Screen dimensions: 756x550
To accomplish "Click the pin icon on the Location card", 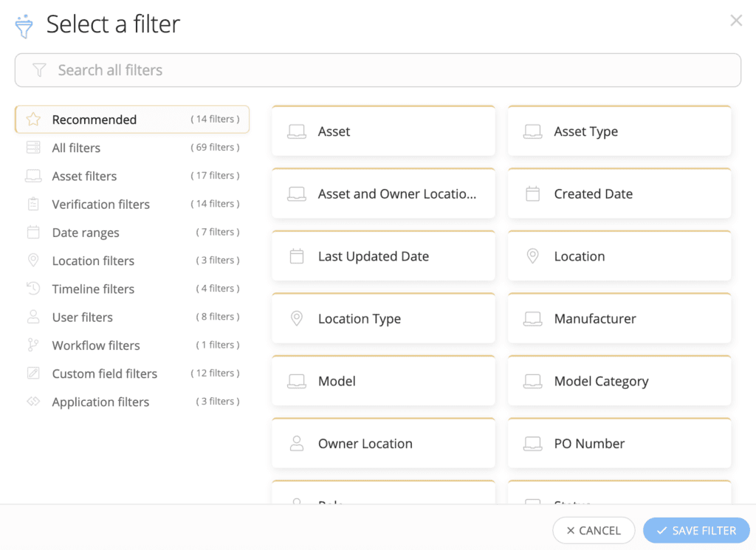I will point(533,256).
